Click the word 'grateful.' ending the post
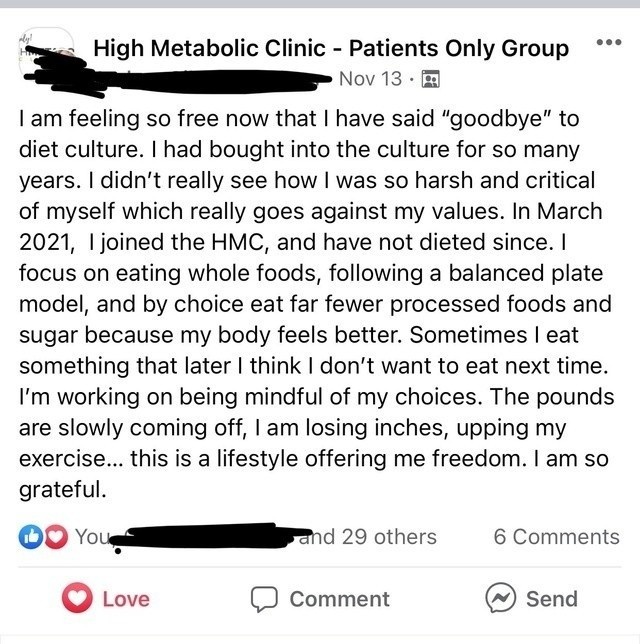 point(63,490)
